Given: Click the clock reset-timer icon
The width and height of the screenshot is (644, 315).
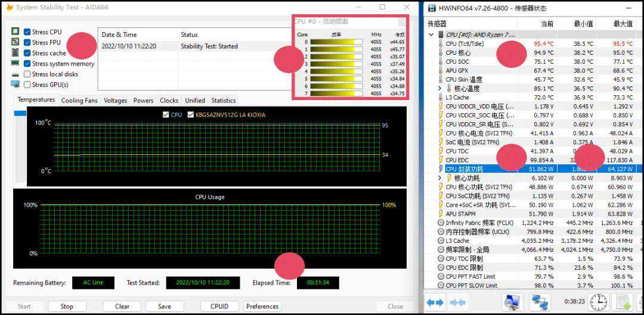Looking at the screenshot, I should 598,302.
